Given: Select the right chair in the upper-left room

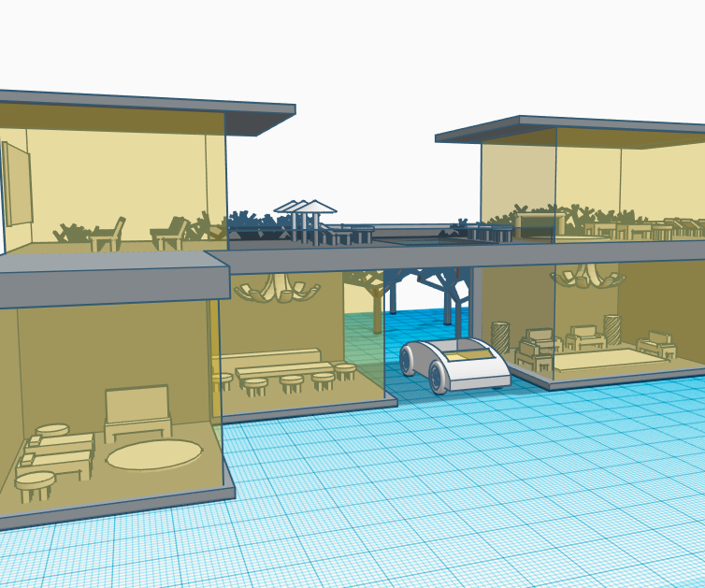Looking at the screenshot, I should point(169,233).
